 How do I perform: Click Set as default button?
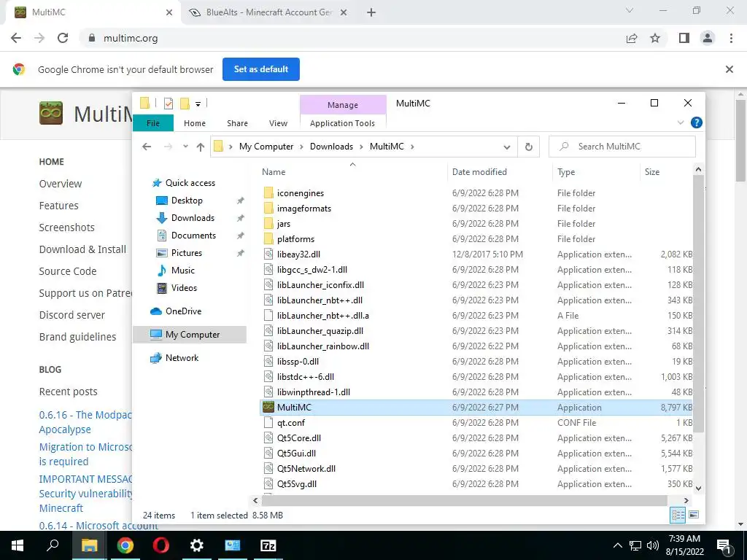(261, 69)
